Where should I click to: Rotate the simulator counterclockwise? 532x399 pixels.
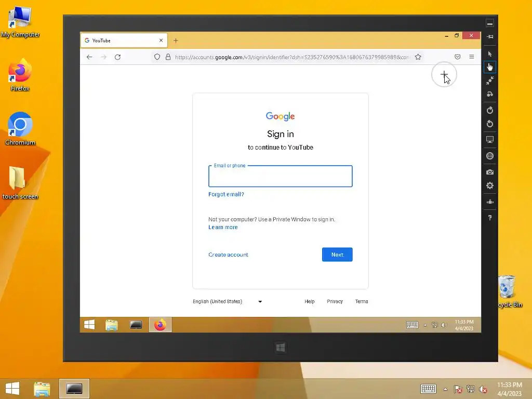(489, 124)
